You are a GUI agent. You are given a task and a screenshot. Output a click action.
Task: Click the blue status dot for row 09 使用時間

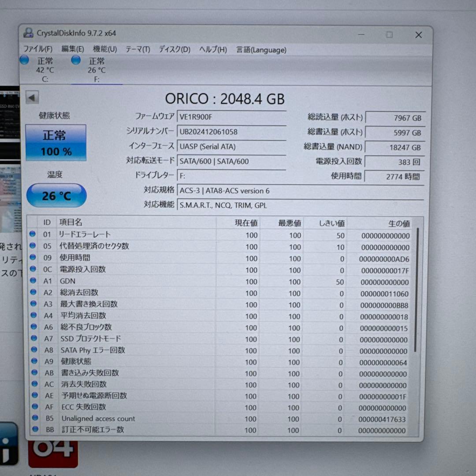coord(33,257)
